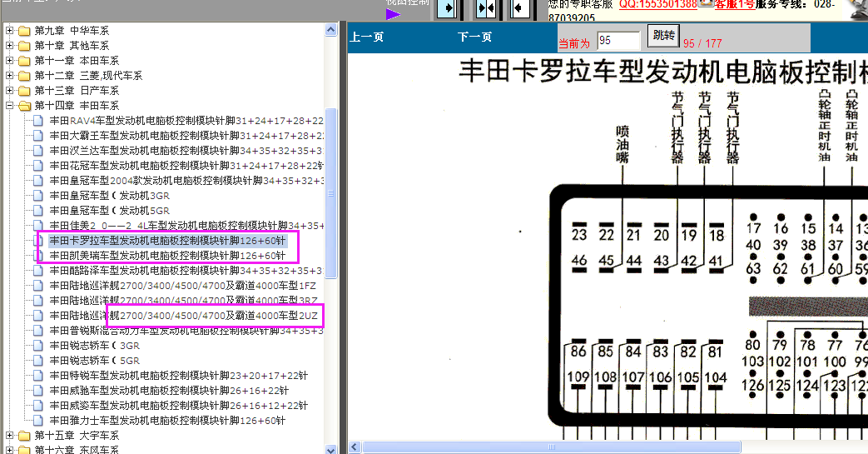Click the tree panel vertical scrollbar thumb
868x454 pixels.
(x=331, y=193)
